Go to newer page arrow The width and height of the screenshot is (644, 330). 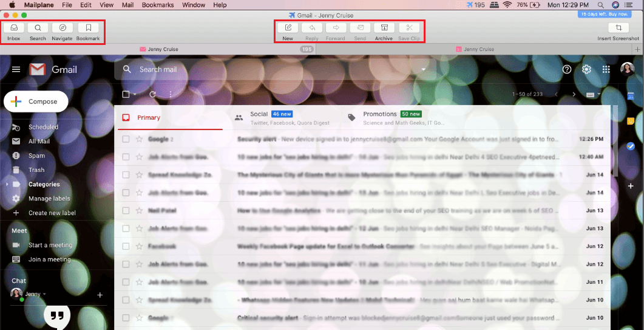click(x=557, y=94)
